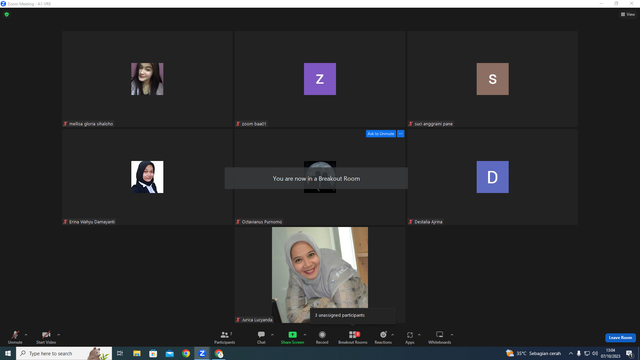Open audio options arrow next to Unmute
This screenshot has width=640, height=360.
(x=26, y=335)
